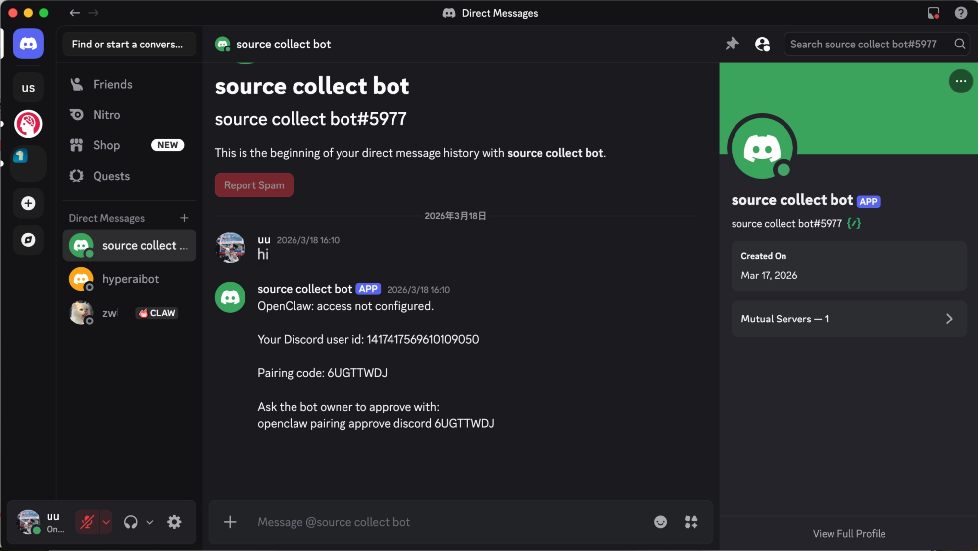Click View Full Profile link

point(850,534)
